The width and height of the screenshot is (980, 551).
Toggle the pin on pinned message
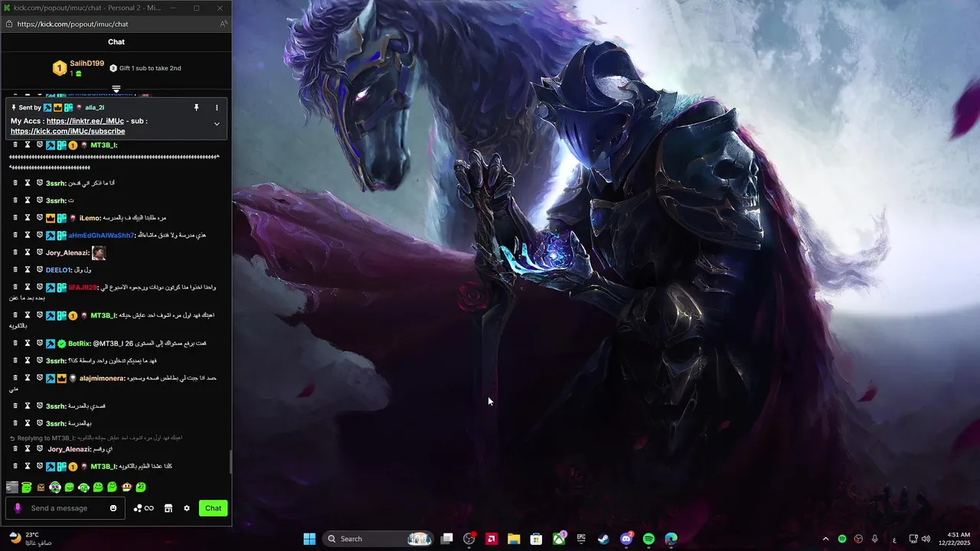coord(196,108)
